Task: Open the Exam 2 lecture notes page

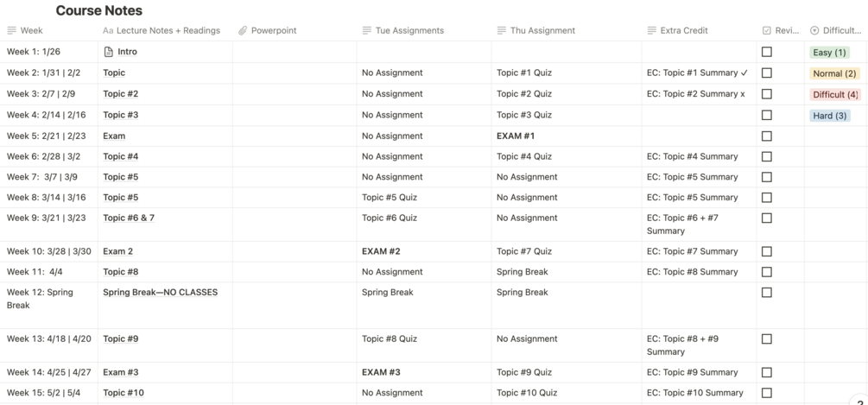Action: point(118,251)
